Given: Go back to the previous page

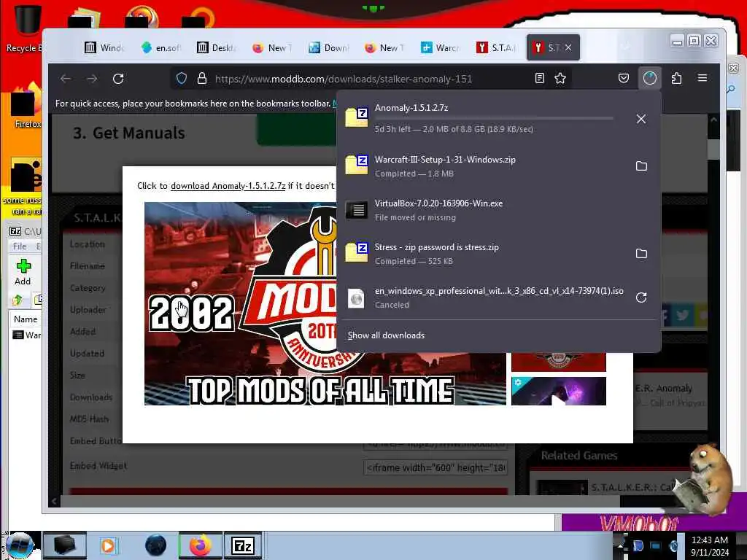Looking at the screenshot, I should 66,79.
